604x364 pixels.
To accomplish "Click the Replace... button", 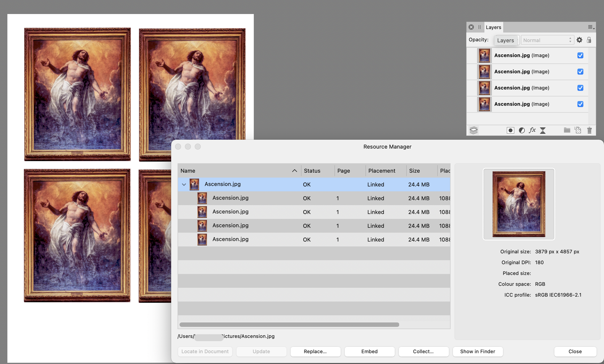I will (x=315, y=351).
